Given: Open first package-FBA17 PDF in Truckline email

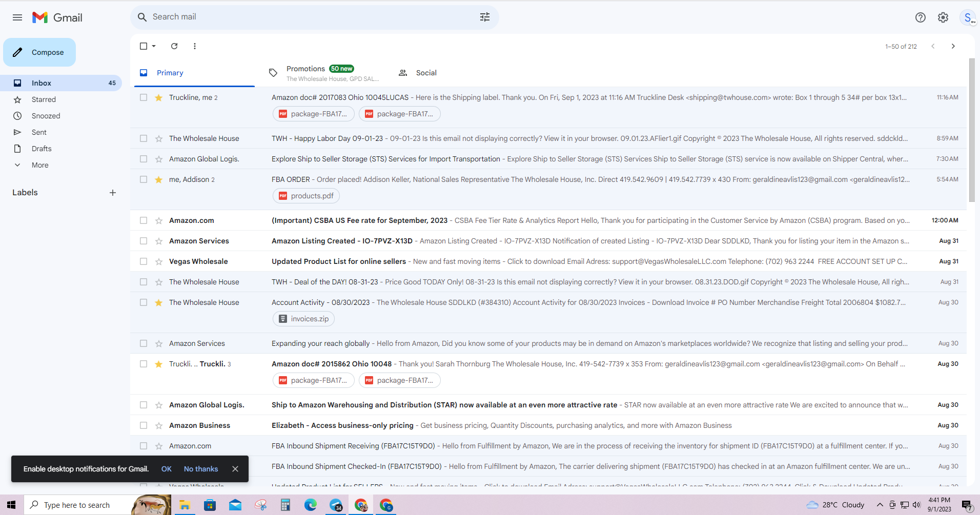Looking at the screenshot, I should point(313,114).
